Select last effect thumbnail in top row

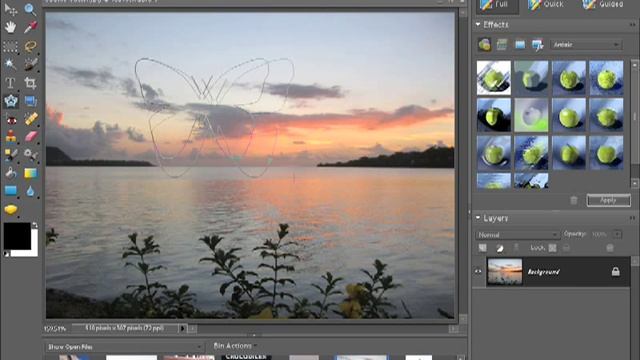(606, 78)
